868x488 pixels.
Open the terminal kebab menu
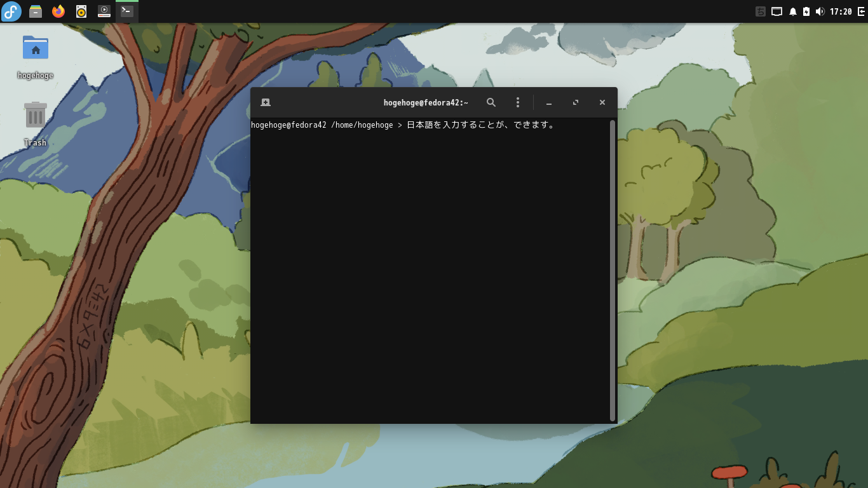pyautogui.click(x=518, y=102)
